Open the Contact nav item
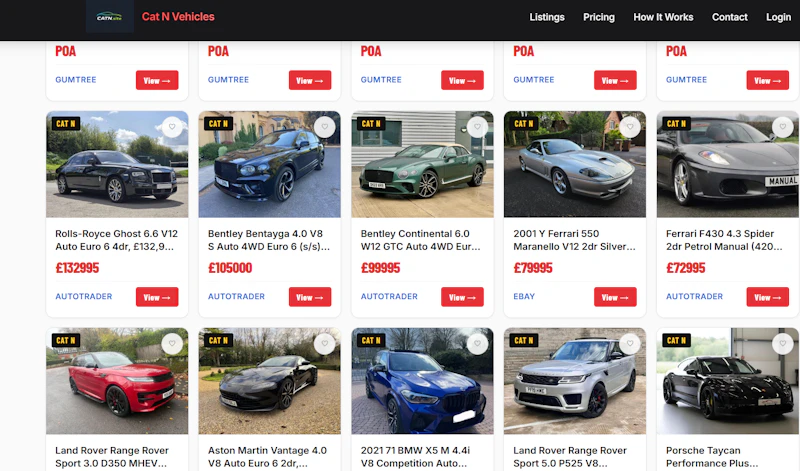Screen dimensions: 800x471 click(x=730, y=17)
